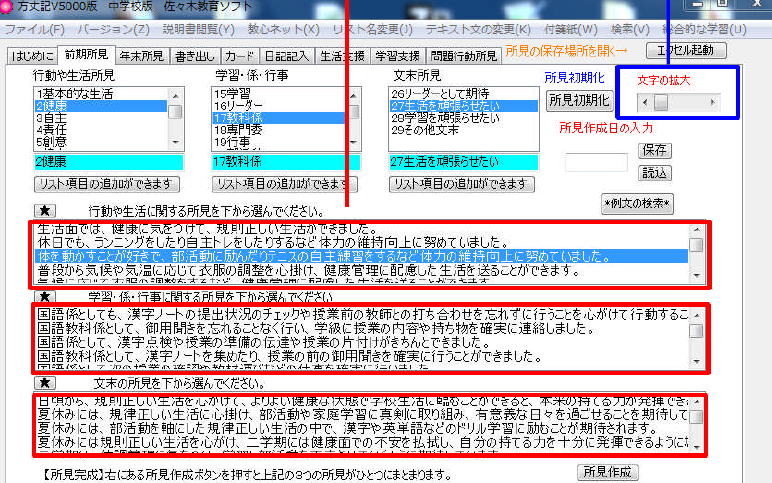
Task: Select 18専門委 in the list
Action: pyautogui.click(x=279, y=130)
